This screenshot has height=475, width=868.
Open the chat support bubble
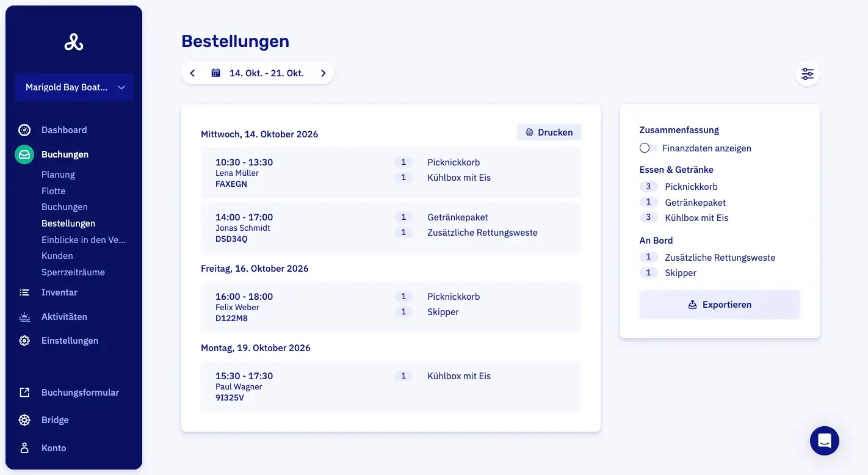825,440
